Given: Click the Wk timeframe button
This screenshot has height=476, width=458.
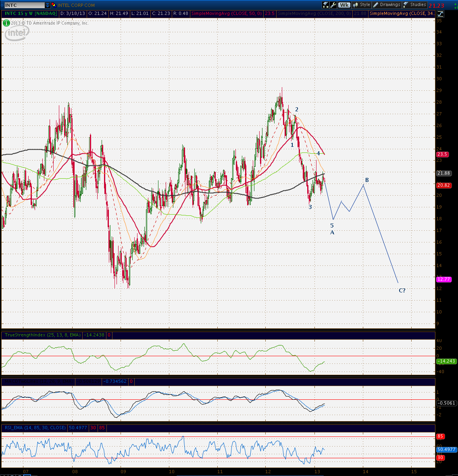Looking at the screenshot, I should 344,5.
